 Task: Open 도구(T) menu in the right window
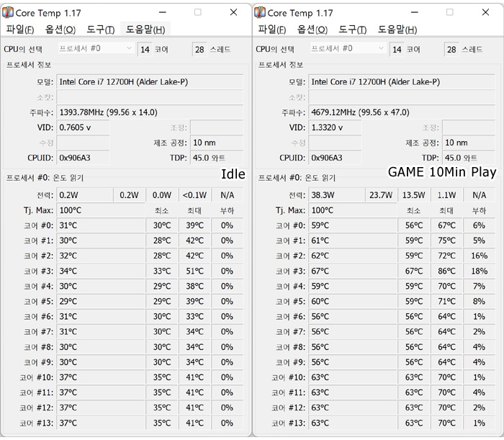point(352,30)
